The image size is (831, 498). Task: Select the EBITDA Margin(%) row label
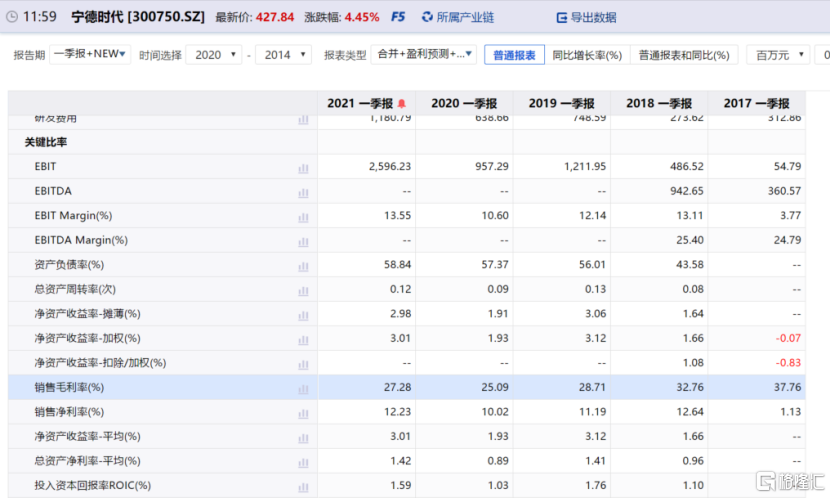81,240
